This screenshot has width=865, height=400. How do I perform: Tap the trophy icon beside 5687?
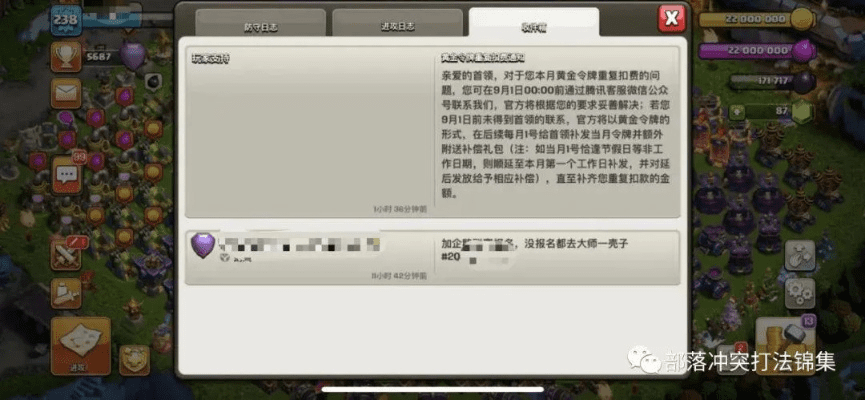(67, 57)
